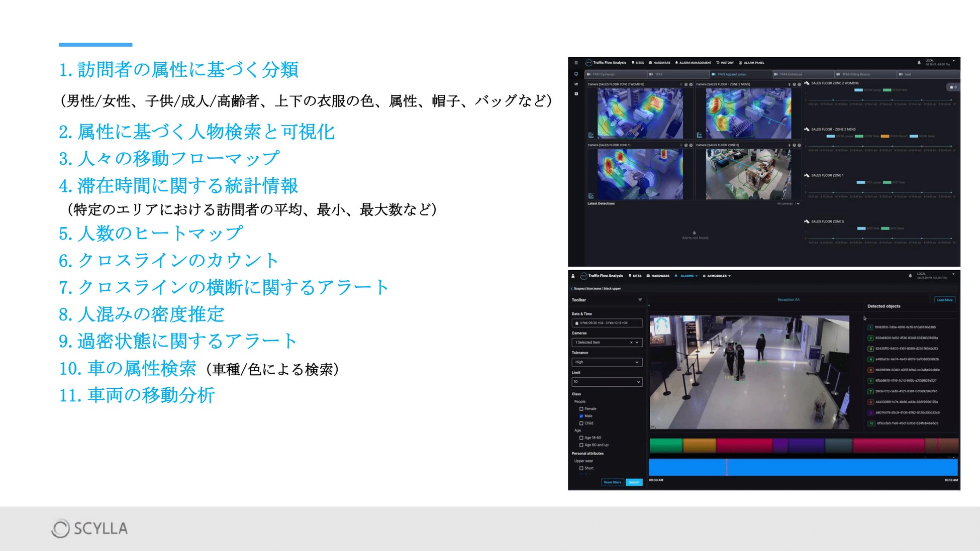The height and width of the screenshot is (551, 980).
Task: Switch to TFA3 Apparel zones tab
Action: 731,74
